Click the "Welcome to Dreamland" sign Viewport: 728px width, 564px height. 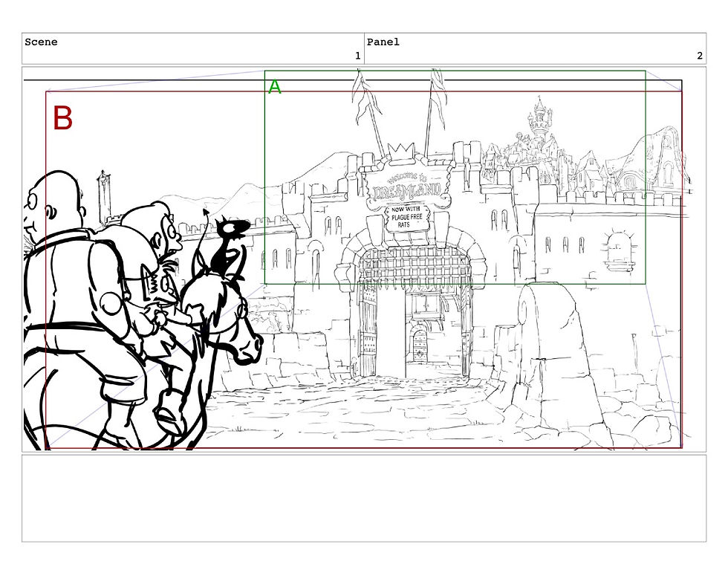coord(407,186)
